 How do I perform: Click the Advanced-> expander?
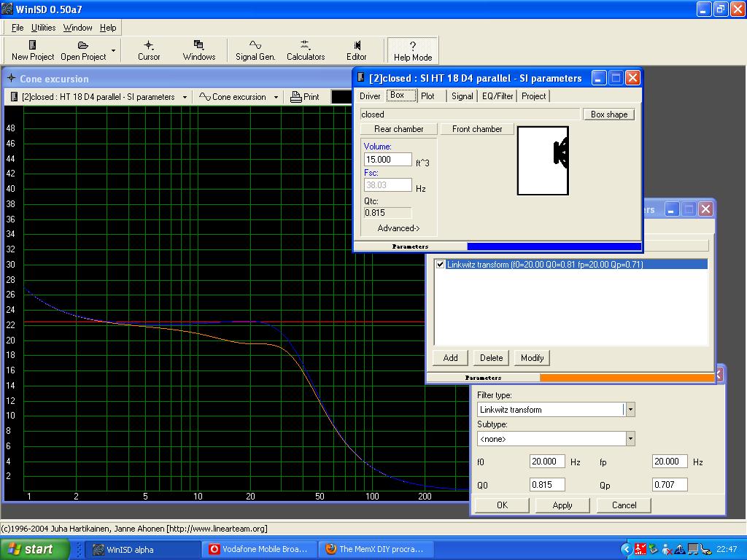[x=398, y=228]
